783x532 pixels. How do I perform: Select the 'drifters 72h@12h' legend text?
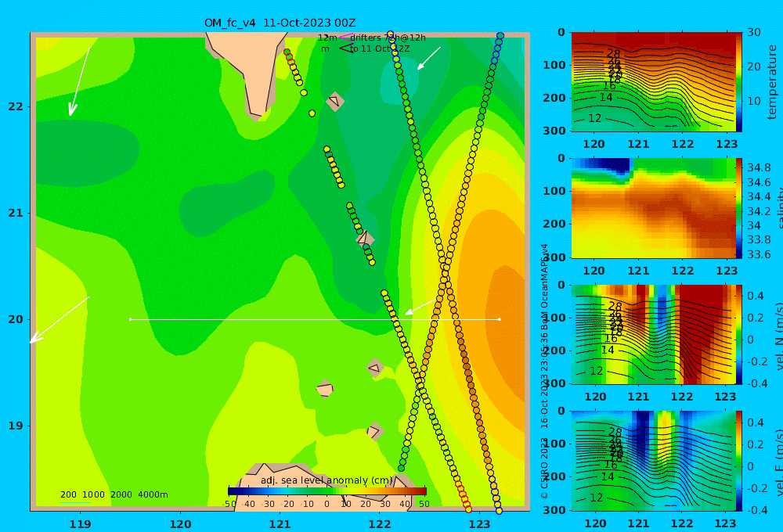[388, 38]
